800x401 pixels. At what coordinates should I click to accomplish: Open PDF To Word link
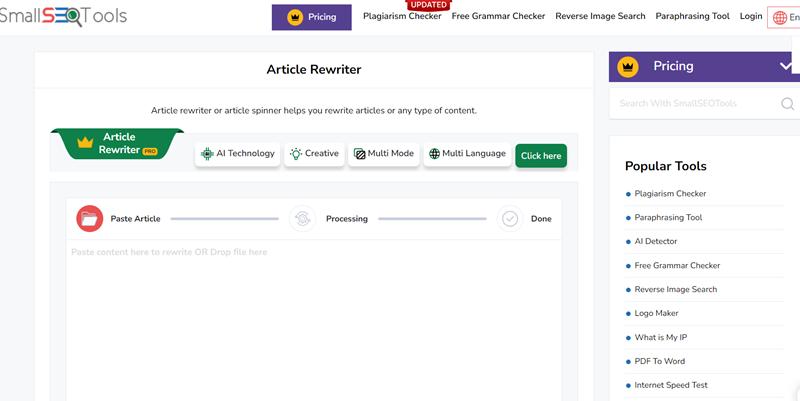(x=660, y=361)
